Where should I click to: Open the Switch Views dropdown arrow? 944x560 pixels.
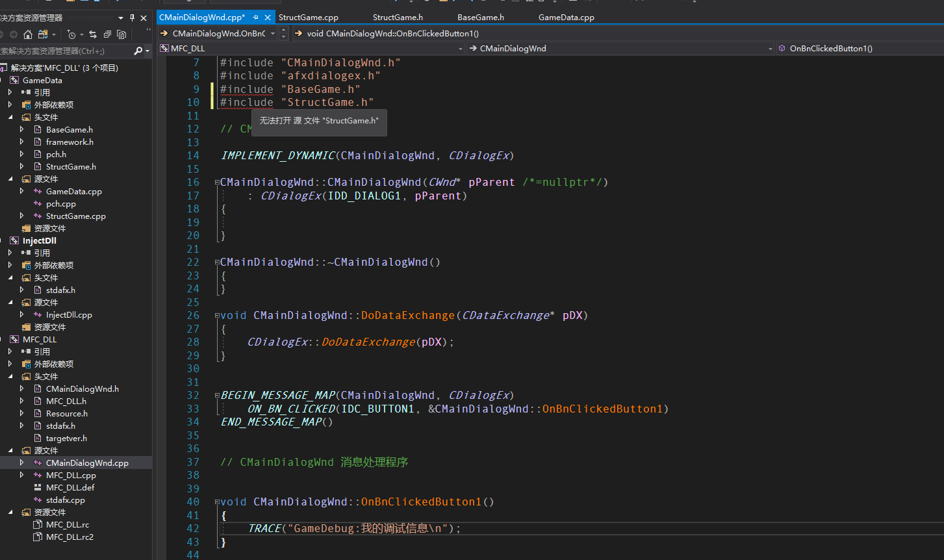53,34
